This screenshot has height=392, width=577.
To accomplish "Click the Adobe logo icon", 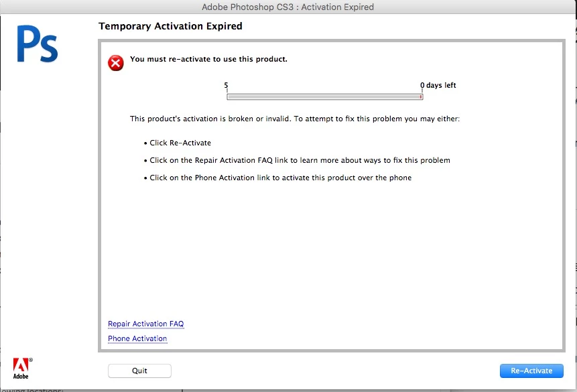I will click(x=21, y=368).
